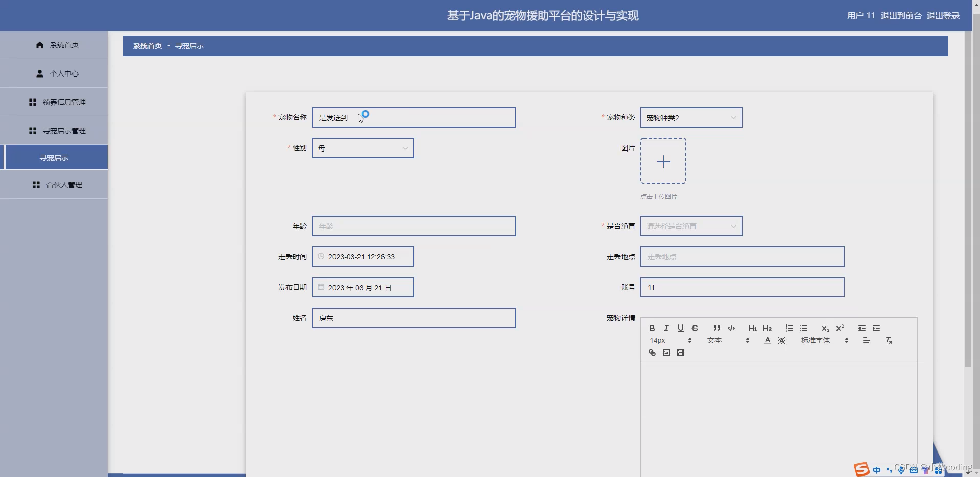The image size is (980, 477).
Task: Open the 标准字体 font dropdown
Action: pos(824,340)
